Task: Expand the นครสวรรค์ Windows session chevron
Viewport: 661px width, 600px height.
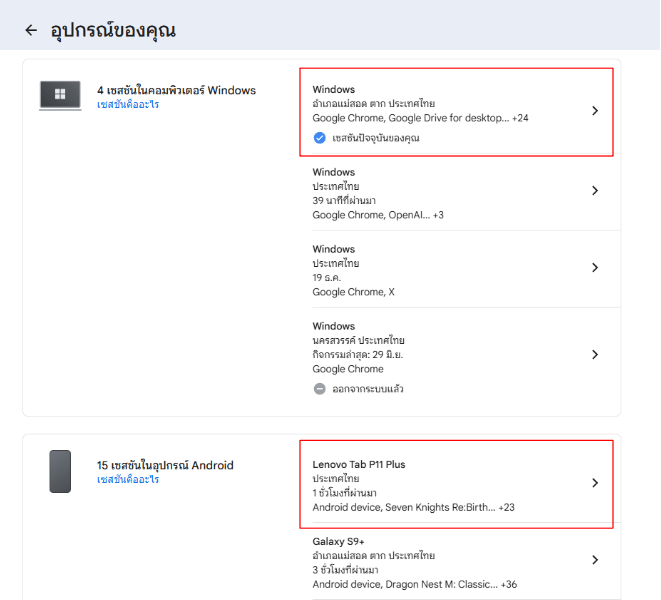Action: (595, 355)
